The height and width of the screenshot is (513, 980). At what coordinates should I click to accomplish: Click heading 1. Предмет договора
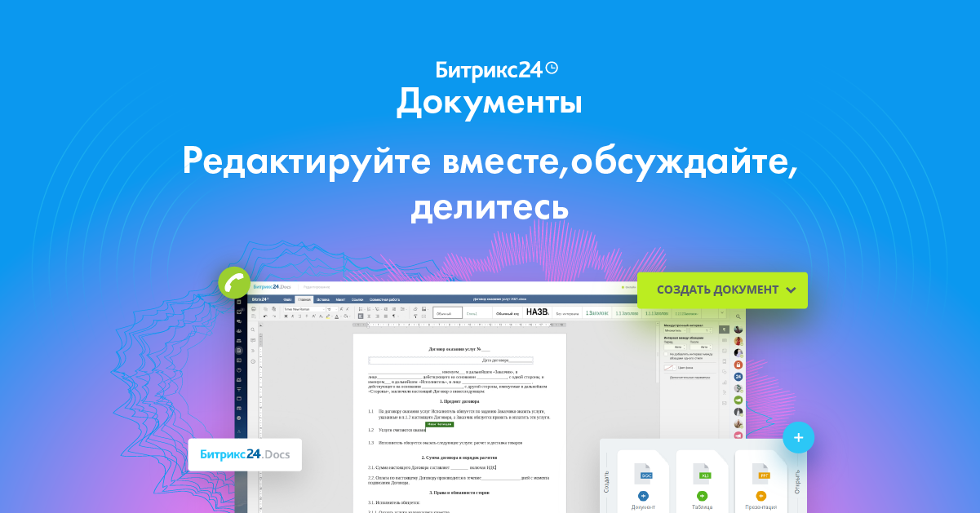459,401
